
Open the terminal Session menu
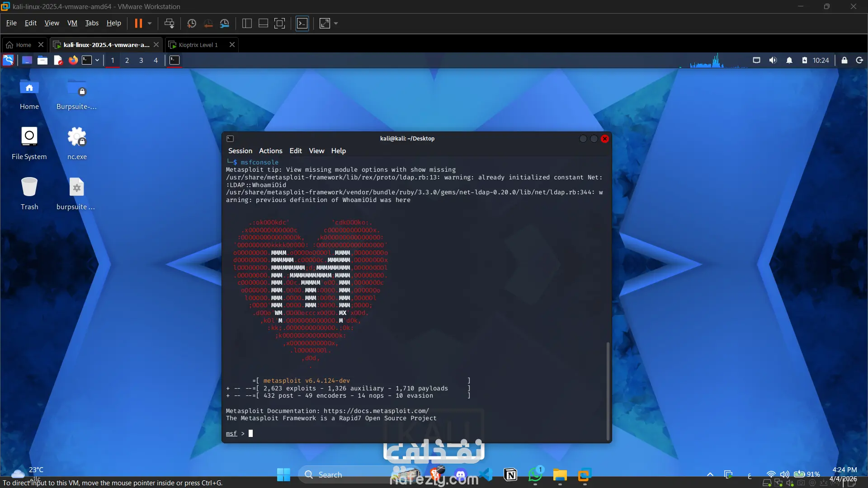[240, 151]
